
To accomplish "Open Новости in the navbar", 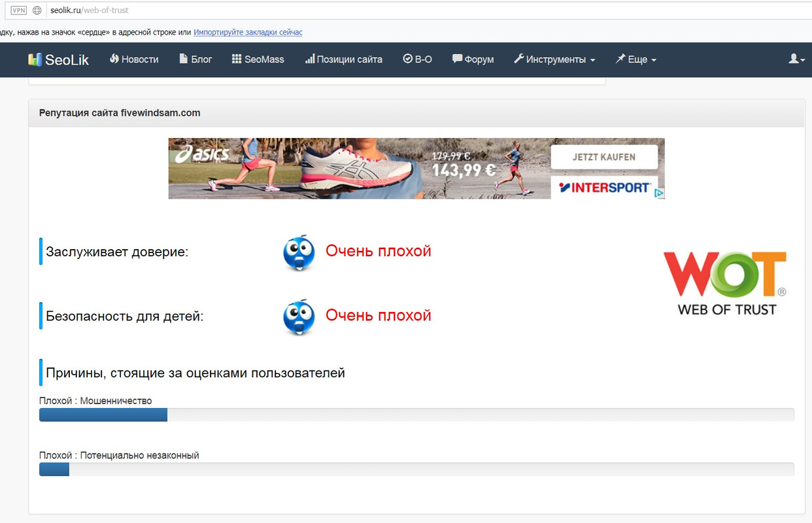I will 134,59.
